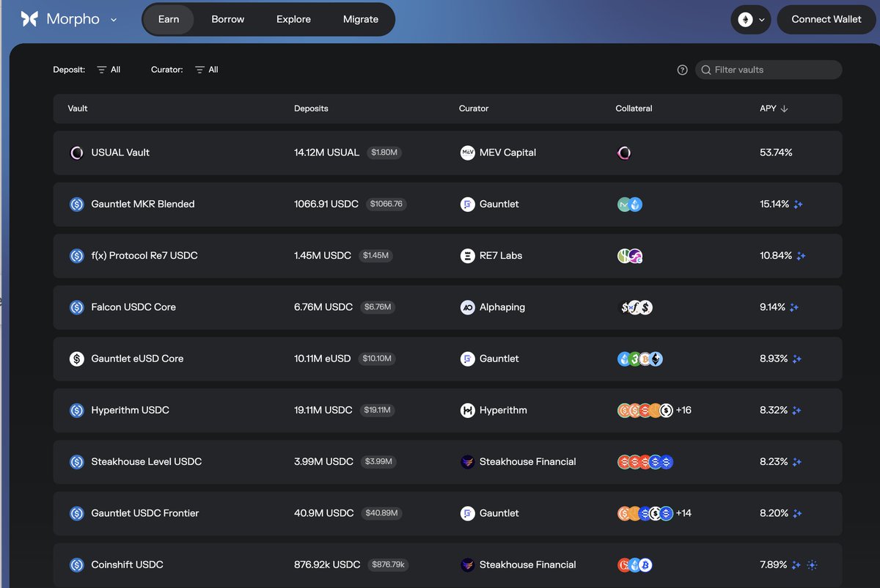This screenshot has height=588, width=880.
Task: Click collateral icons in Gauntlet MKR Blended row
Action: click(630, 205)
